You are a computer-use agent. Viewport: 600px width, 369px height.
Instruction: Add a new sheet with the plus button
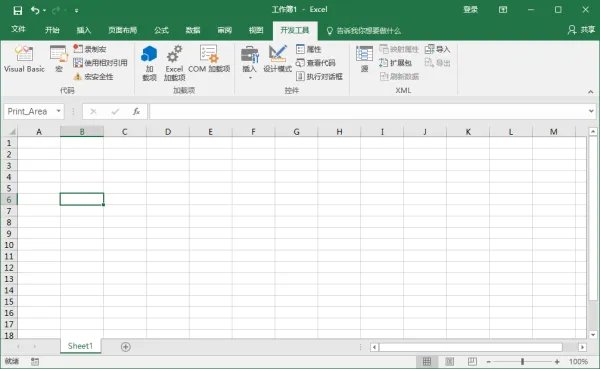click(126, 347)
